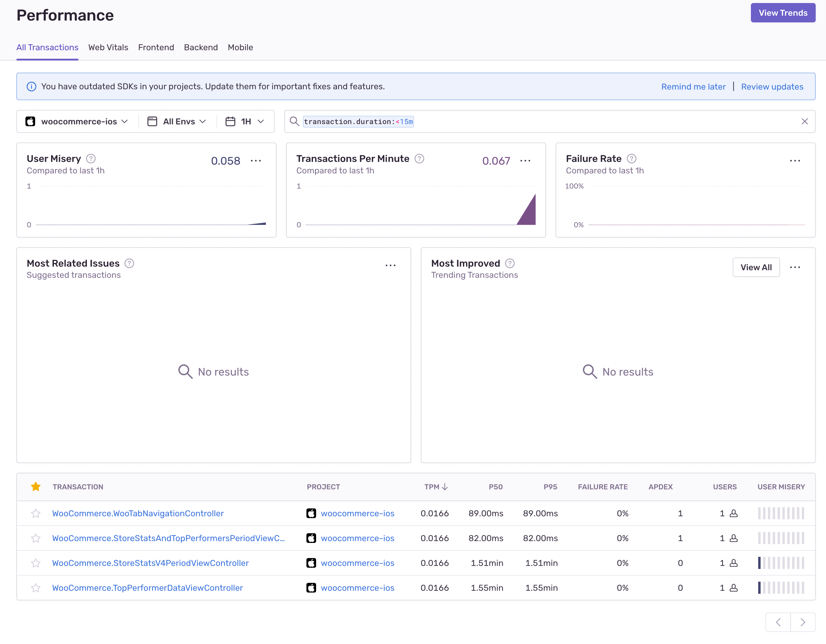Open the 1H time range dropdown

tap(245, 121)
